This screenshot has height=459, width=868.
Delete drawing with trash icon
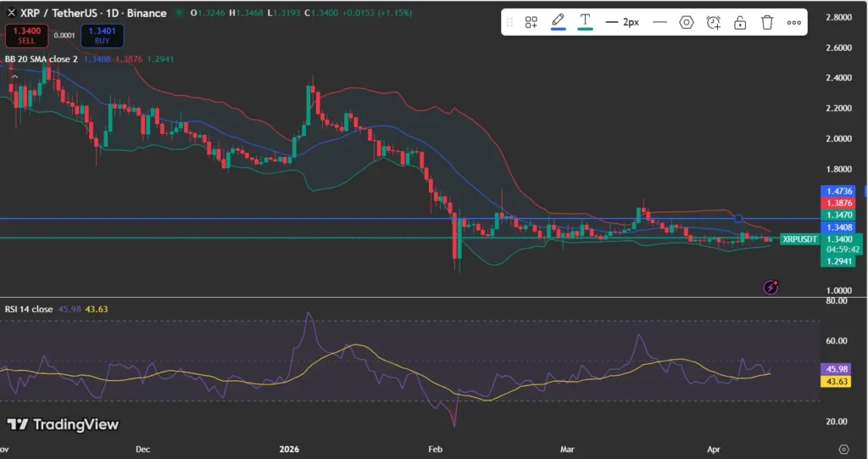pyautogui.click(x=766, y=22)
